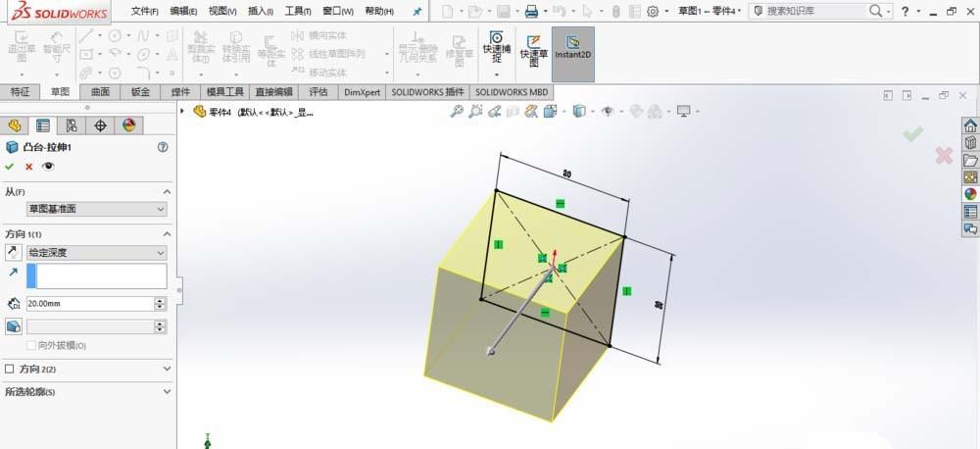Open Custom Properties icon in task pane
This screenshot has height=449, width=980.
970,212
